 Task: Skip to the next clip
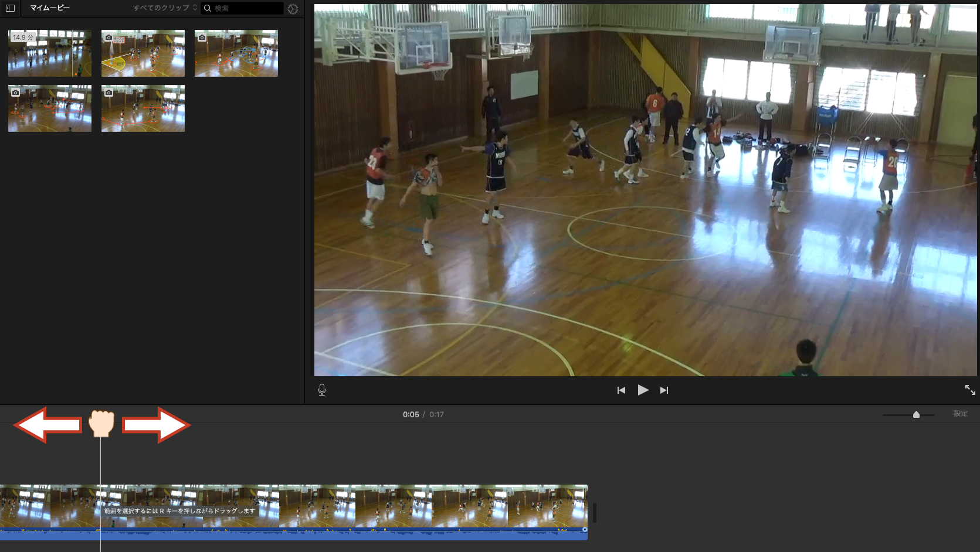point(664,390)
